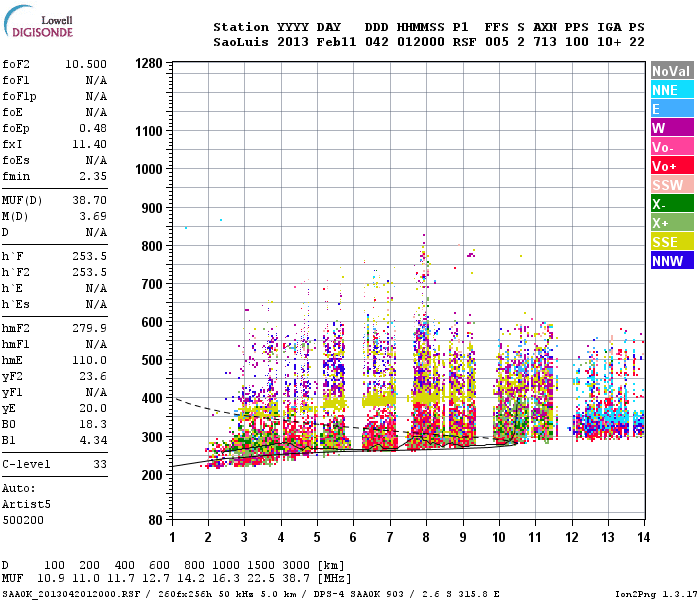Select the Vo- pink legend swatch

(672, 147)
